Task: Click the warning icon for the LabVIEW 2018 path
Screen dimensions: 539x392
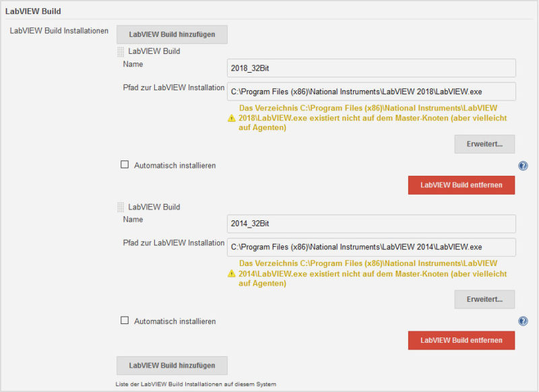Action: [232, 118]
